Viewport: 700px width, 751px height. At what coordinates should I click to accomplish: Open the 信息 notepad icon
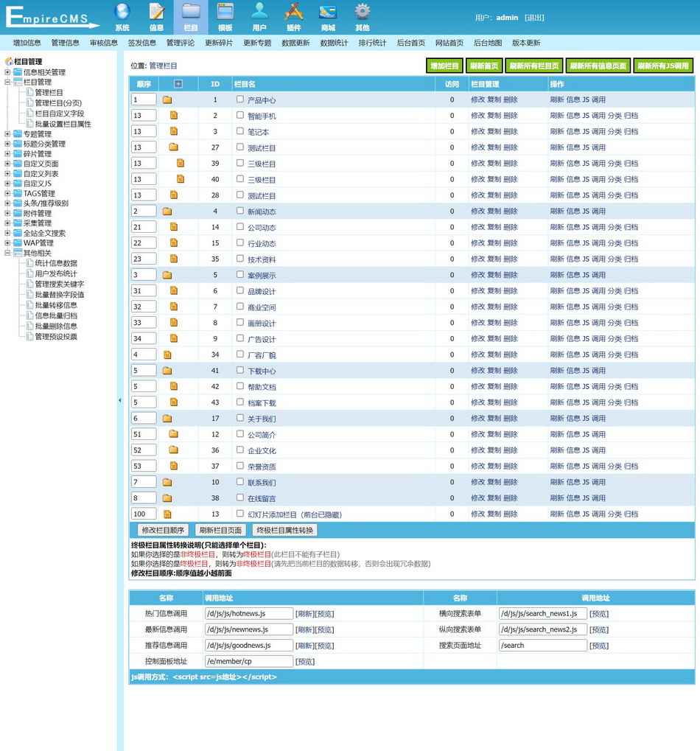click(x=156, y=12)
